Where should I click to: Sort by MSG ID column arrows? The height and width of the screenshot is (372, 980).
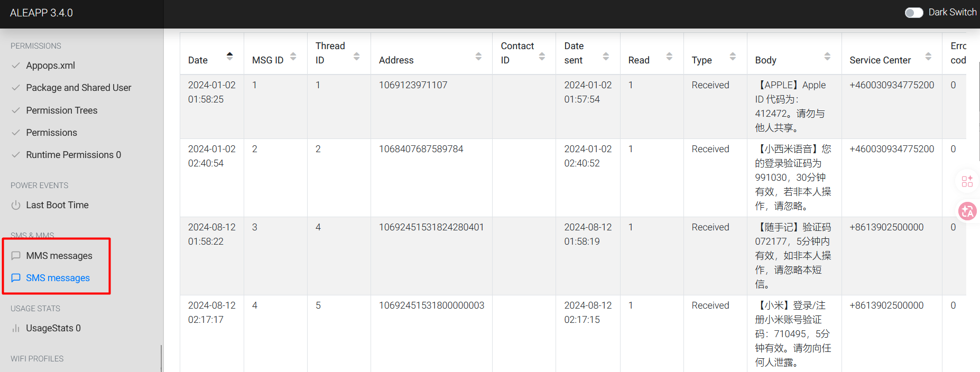[293, 56]
